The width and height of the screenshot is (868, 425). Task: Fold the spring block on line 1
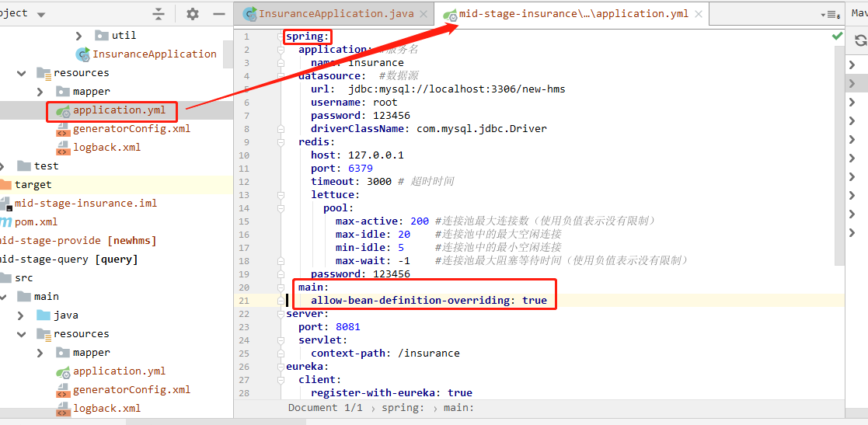[x=281, y=37]
